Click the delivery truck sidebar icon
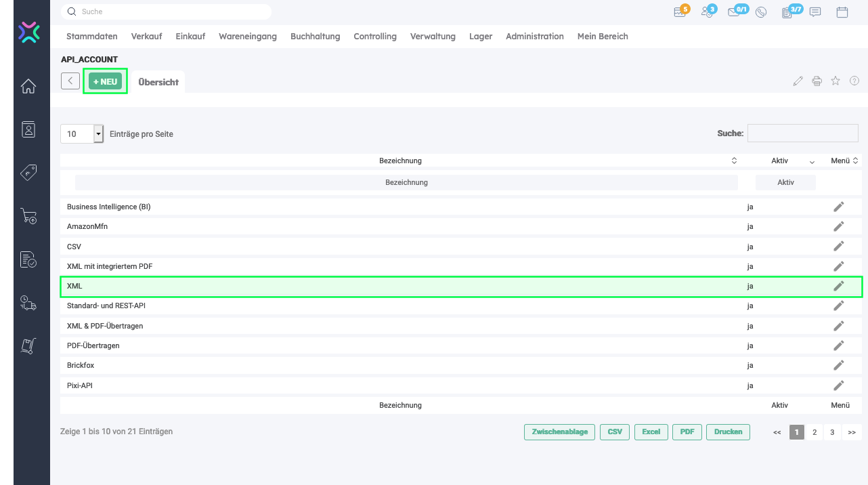Viewport: 868px width, 485px height. coord(28,302)
